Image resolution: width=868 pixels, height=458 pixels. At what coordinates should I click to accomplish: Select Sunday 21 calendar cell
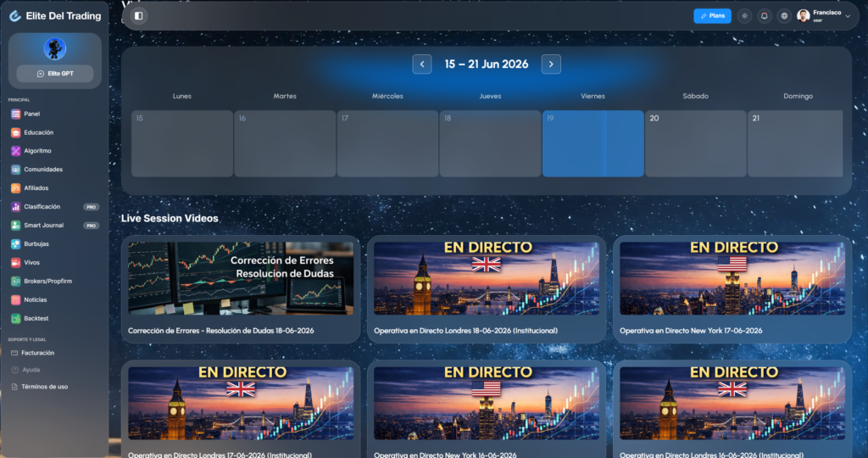pyautogui.click(x=795, y=144)
